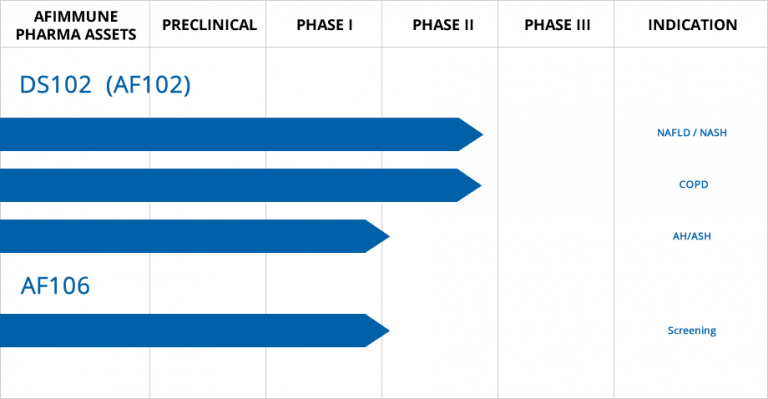This screenshot has width=768, height=399.
Task: Click the AFIMMUNE PHARMA ASSETS column header
Action: [76, 25]
